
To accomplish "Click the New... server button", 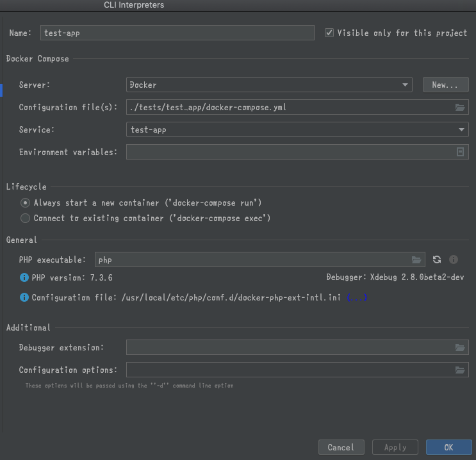I will [x=445, y=85].
